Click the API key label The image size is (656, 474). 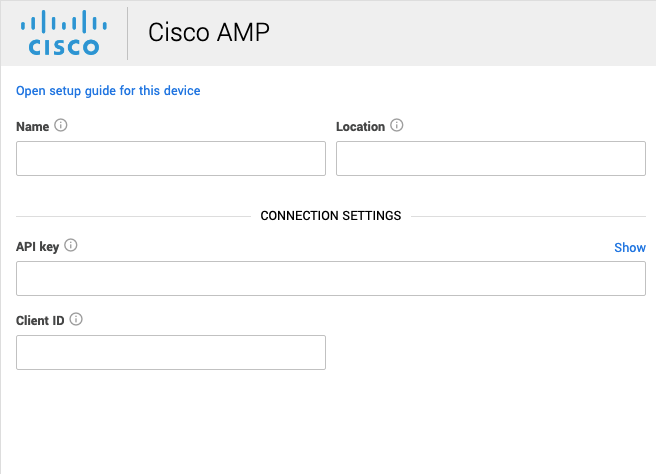[38, 247]
